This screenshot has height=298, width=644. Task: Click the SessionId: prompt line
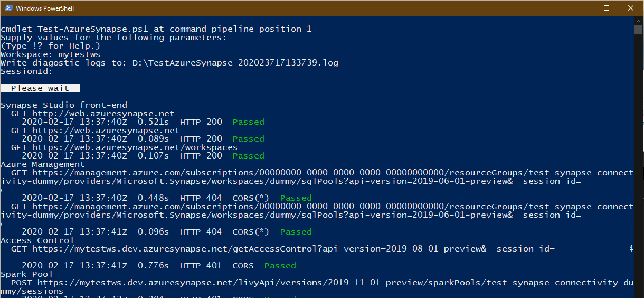27,71
